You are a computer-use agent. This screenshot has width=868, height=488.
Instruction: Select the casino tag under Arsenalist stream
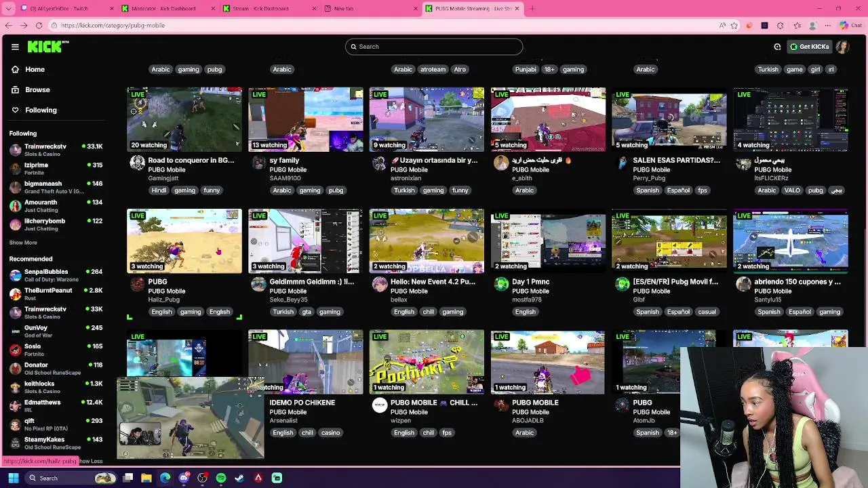pos(330,433)
